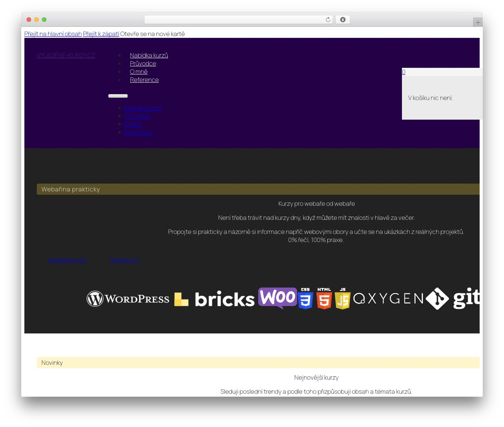The height and width of the screenshot is (427, 504).
Task: Click the Oxygen logo
Action: point(388,299)
